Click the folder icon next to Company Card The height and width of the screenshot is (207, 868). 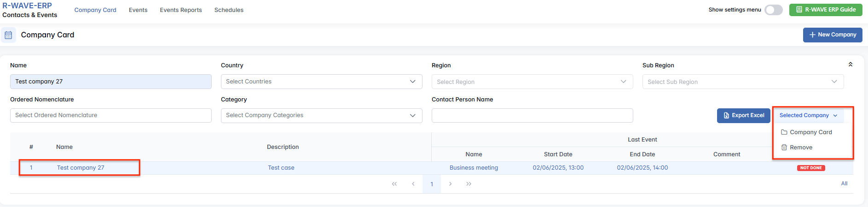point(784,132)
